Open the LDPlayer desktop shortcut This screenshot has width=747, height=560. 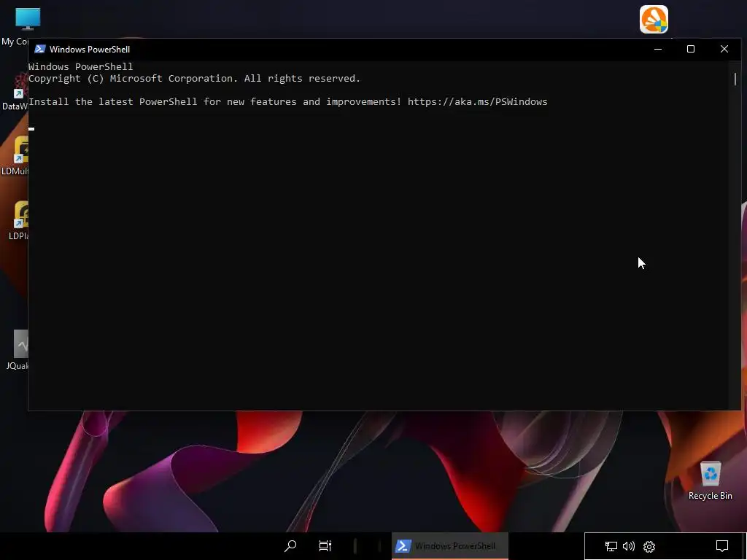[21, 214]
